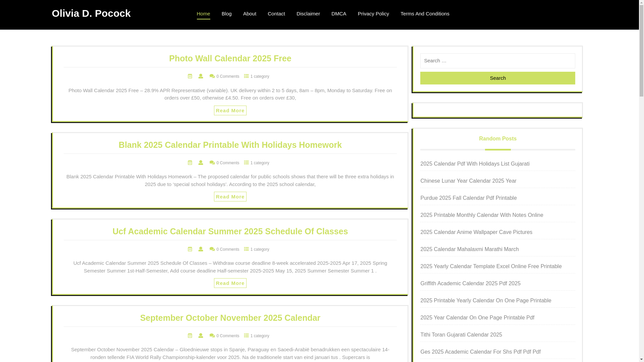The image size is (644, 362).
Task: Read More for Ucf Academic Calendar post
Action: (230, 283)
